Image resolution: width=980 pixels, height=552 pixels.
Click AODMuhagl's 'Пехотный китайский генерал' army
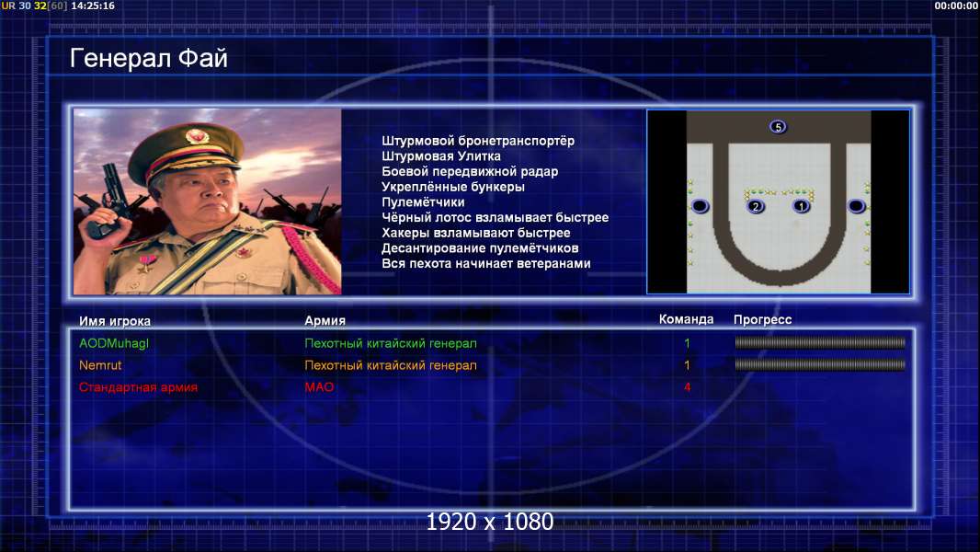point(391,343)
